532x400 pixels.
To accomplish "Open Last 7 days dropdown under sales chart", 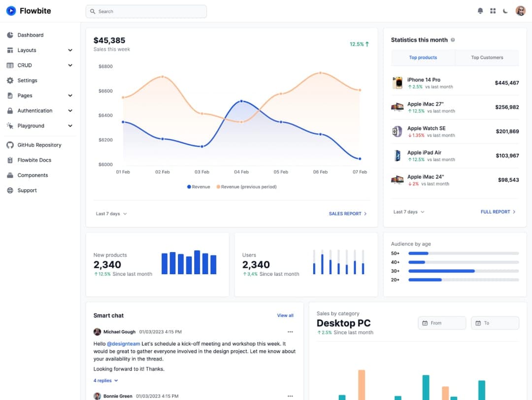I will pyautogui.click(x=111, y=214).
